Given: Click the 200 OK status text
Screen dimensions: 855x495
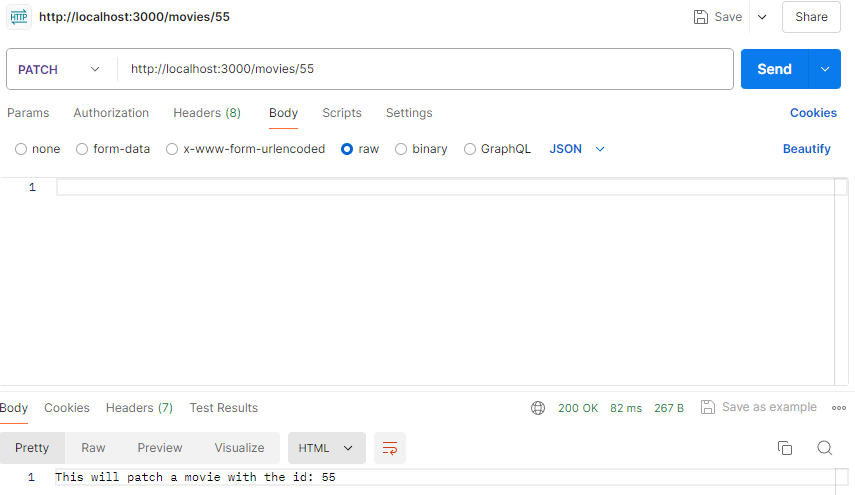Looking at the screenshot, I should point(578,408).
